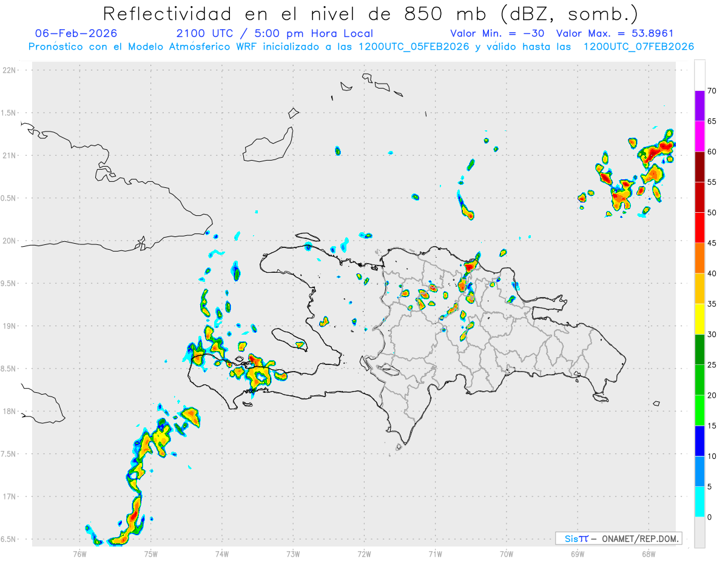Click the time "2100 UTC / 5:00 pm Hora Local"
This screenshot has width=728, height=562.
274,33
